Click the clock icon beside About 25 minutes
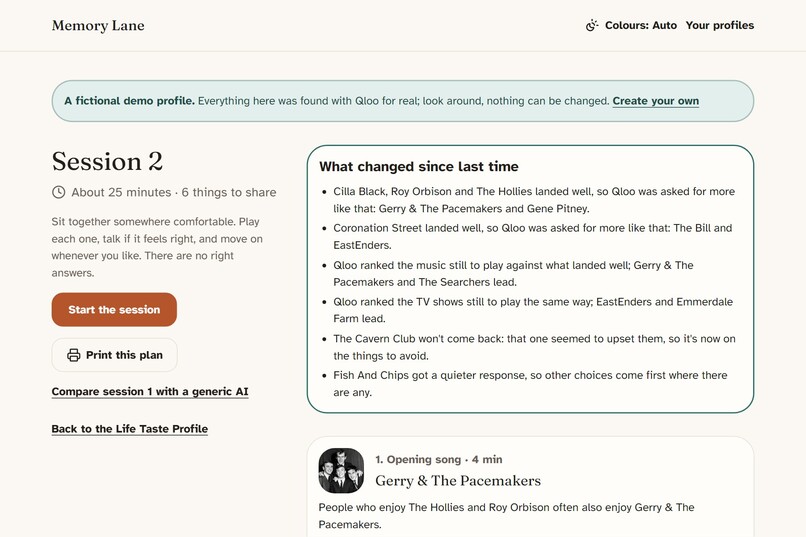Screen dimensions: 806x537 (59, 192)
